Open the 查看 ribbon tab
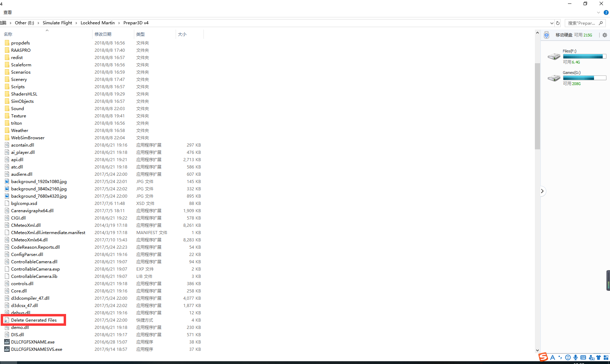Viewport: 610px width, 364px height. click(x=8, y=13)
